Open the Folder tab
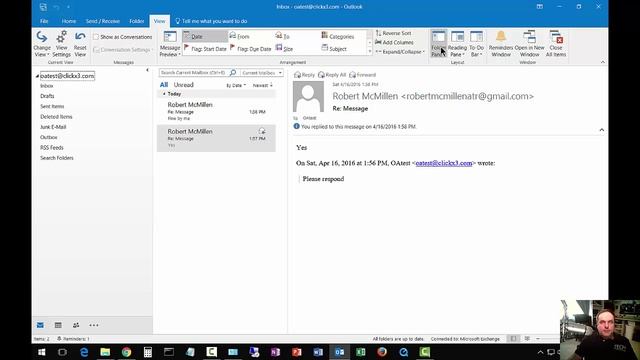Viewport: 640px width, 360px height. click(137, 21)
